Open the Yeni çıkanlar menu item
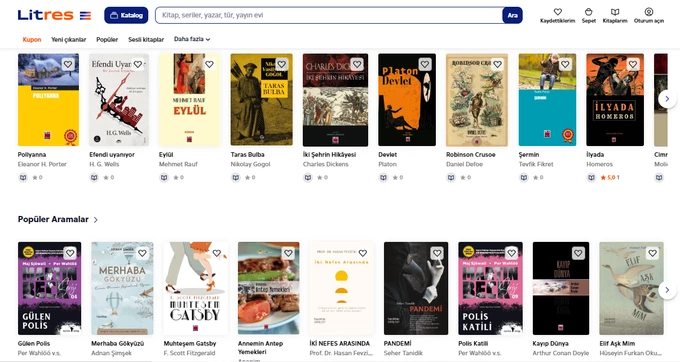680x362 pixels. tap(69, 39)
